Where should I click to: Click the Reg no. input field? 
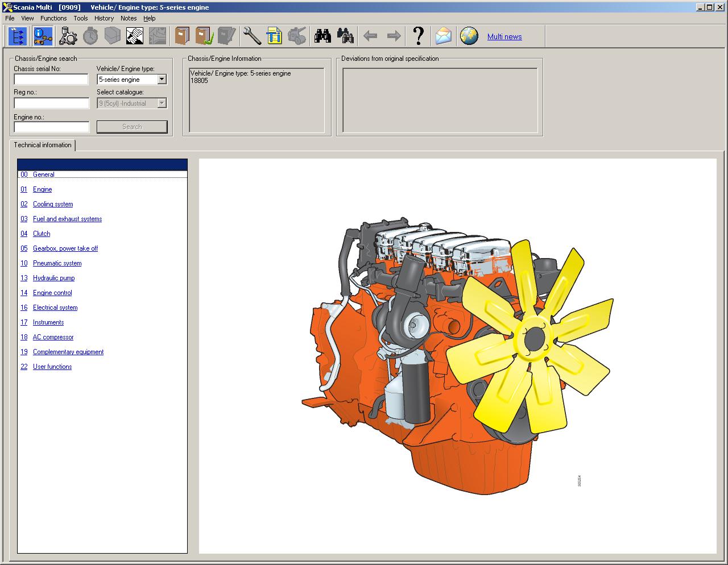click(51, 103)
